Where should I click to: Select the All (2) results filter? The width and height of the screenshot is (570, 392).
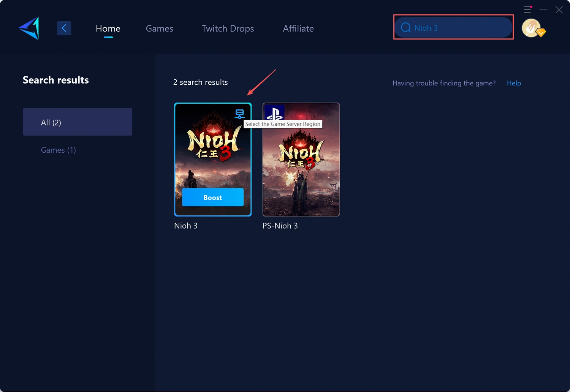point(78,122)
